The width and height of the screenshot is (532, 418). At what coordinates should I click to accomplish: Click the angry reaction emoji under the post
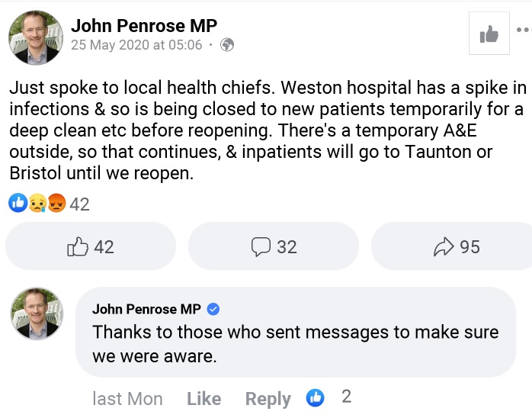pos(56,204)
